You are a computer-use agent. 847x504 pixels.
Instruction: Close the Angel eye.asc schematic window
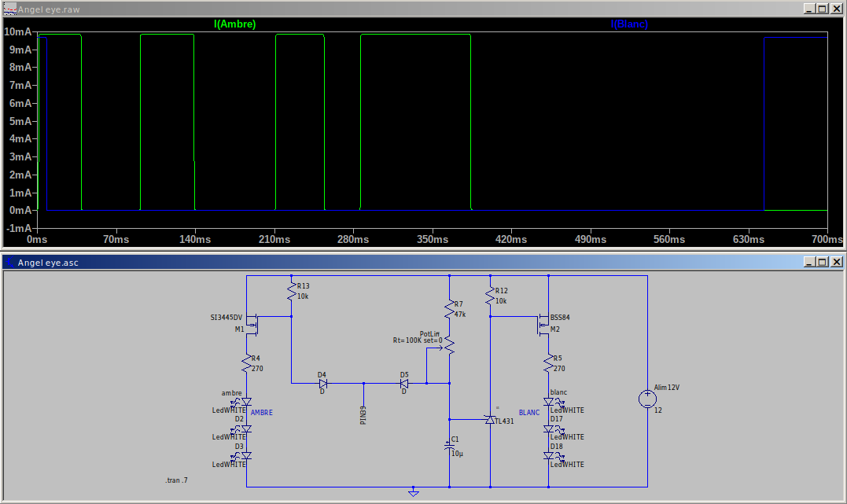pos(836,262)
